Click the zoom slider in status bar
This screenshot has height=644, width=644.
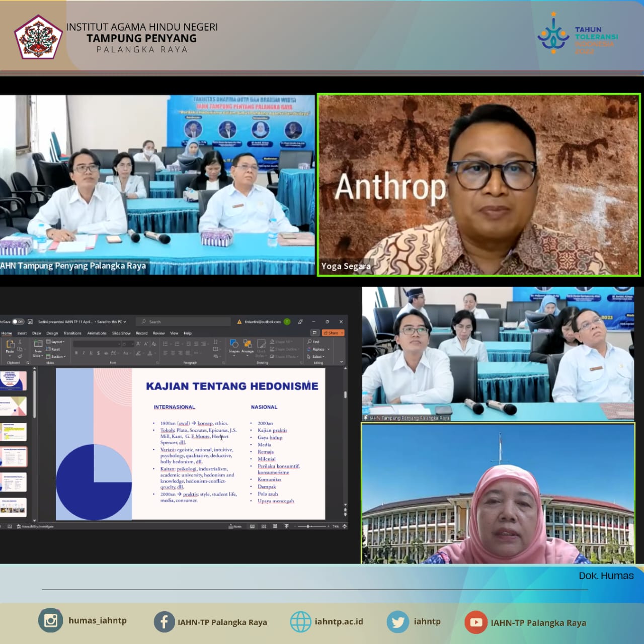coord(309,526)
